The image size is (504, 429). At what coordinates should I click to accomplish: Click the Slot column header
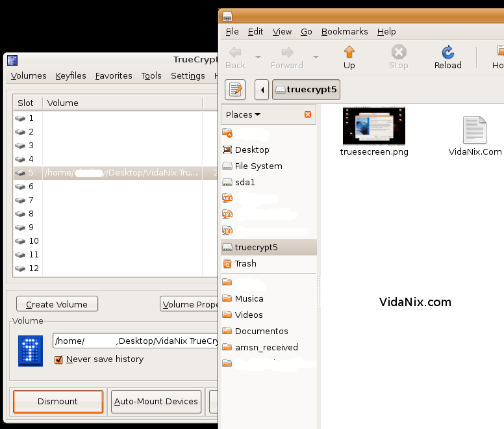28,103
